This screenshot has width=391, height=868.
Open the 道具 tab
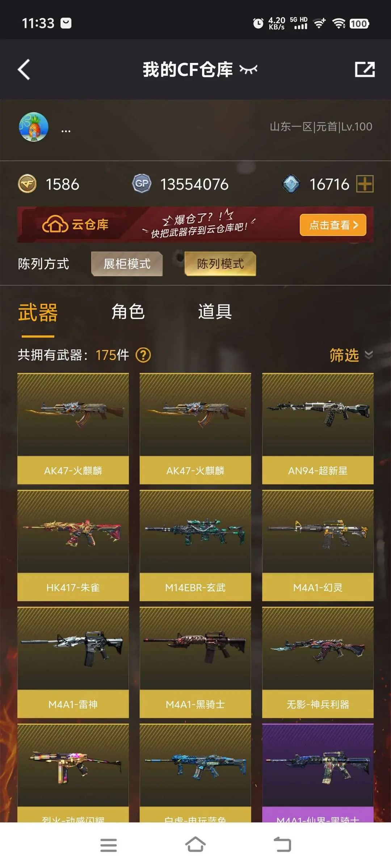215,312
